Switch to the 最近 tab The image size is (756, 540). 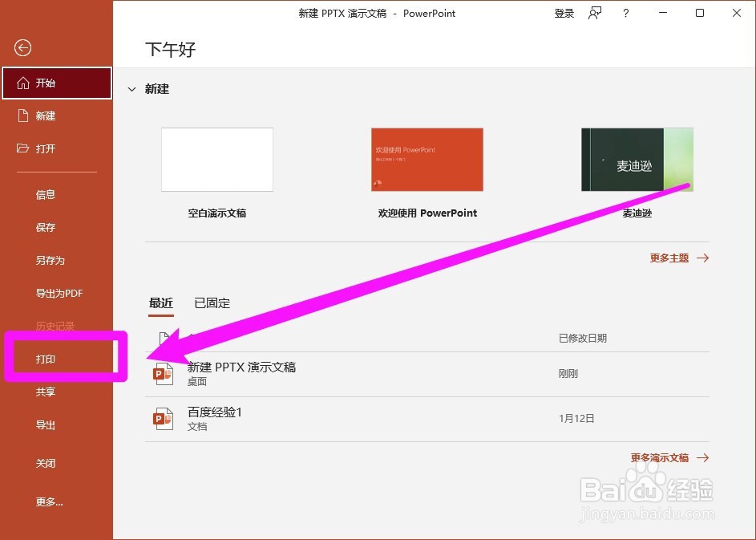click(161, 303)
